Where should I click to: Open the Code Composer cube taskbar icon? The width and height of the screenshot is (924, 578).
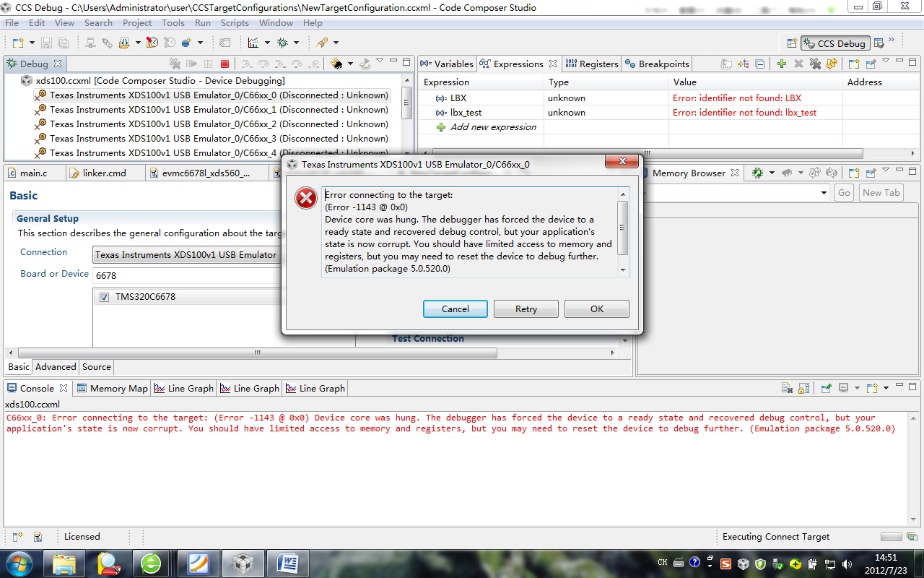click(x=243, y=563)
